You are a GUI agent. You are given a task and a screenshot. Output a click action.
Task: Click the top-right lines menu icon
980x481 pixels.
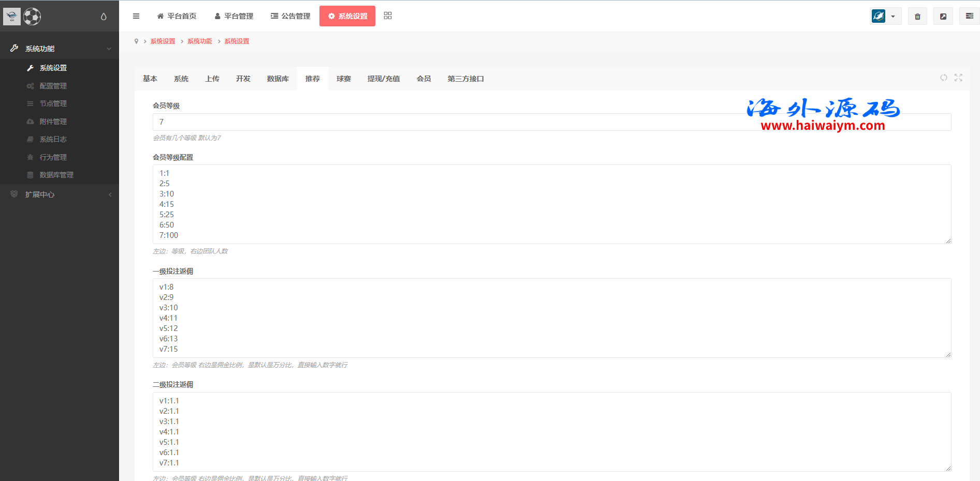click(x=969, y=17)
